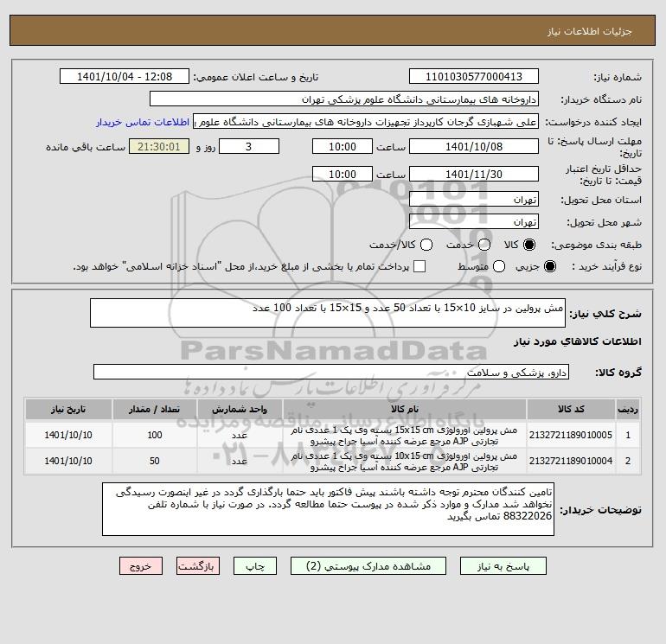Click the 15x15 cm mesh item name
The height and width of the screenshot is (644, 666).
pyautogui.click(x=404, y=436)
